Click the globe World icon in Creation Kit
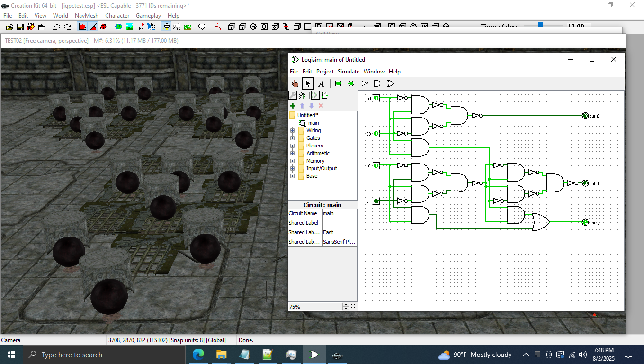Image resolution: width=644 pixels, height=364 pixels. point(118,27)
